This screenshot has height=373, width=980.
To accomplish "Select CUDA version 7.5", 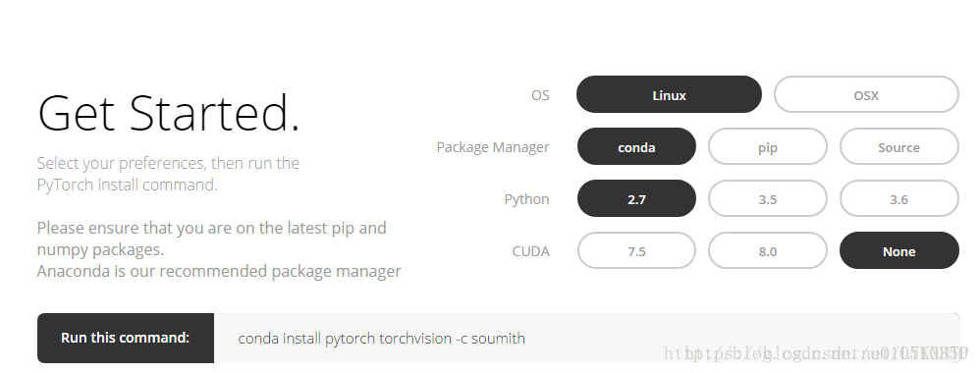I will 636,250.
